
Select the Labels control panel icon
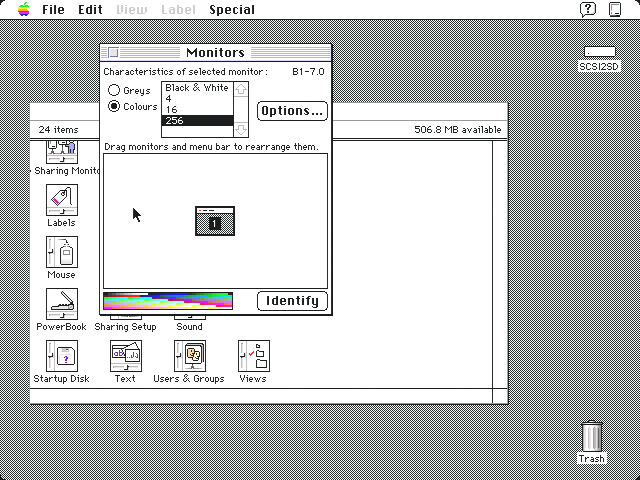click(62, 200)
